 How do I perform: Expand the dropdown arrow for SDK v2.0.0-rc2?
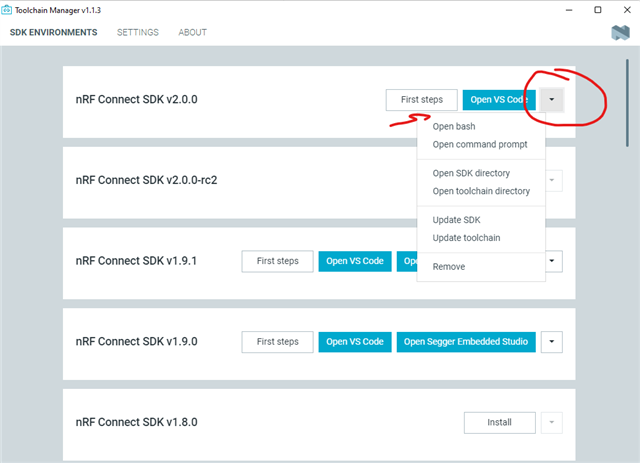point(552,180)
